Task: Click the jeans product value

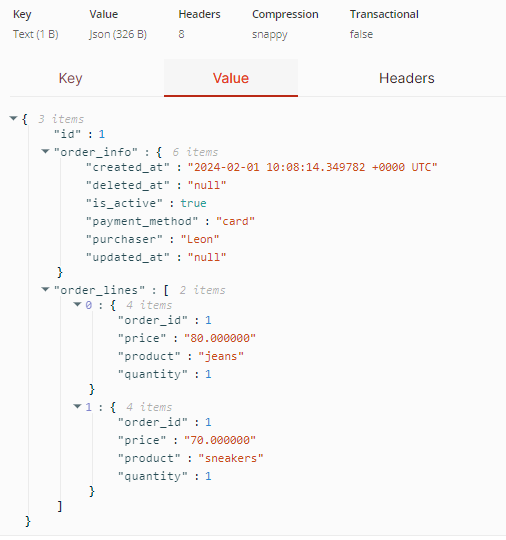Action: tap(221, 356)
